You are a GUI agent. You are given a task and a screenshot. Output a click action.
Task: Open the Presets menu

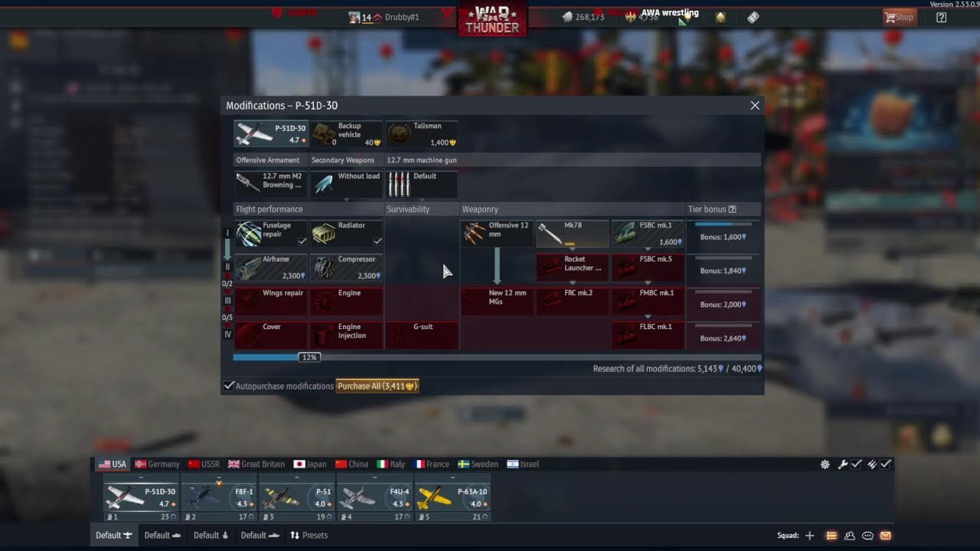[x=309, y=535]
